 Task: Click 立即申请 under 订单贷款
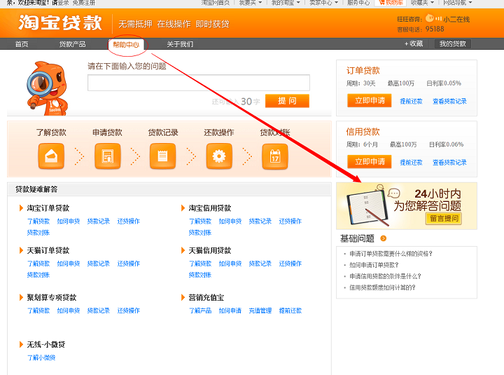[x=369, y=100]
